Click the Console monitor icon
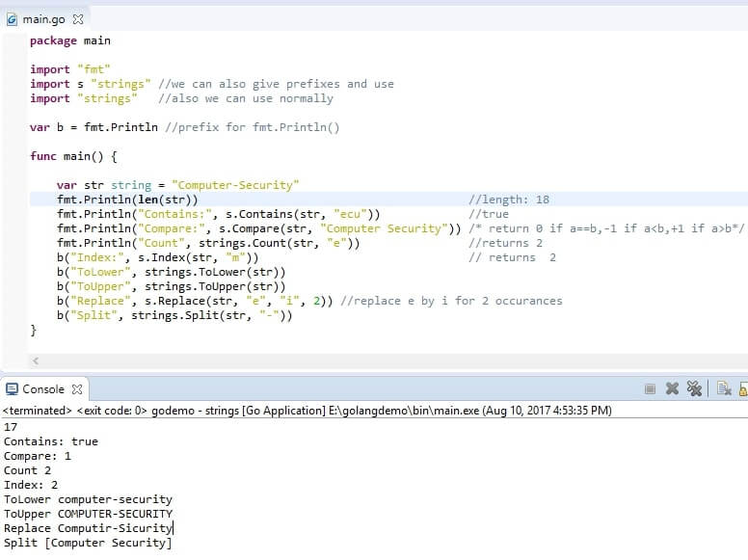 tap(12, 389)
